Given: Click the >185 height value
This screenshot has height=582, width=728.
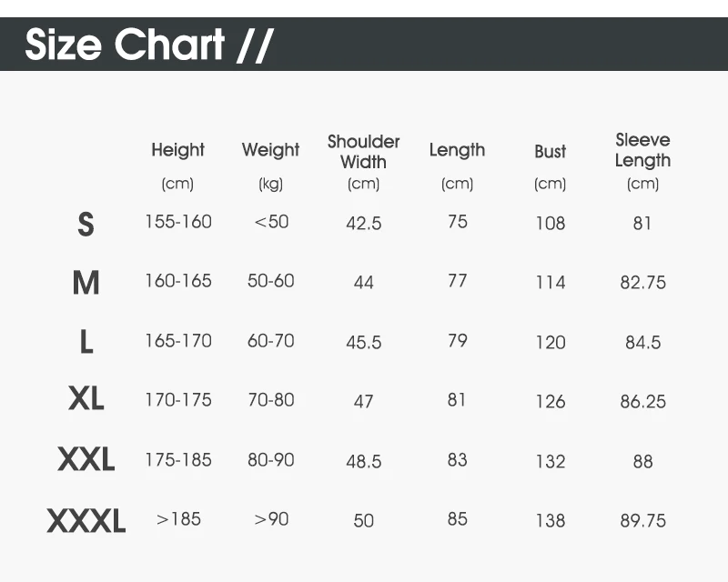Looking at the screenshot, I should click(178, 519).
